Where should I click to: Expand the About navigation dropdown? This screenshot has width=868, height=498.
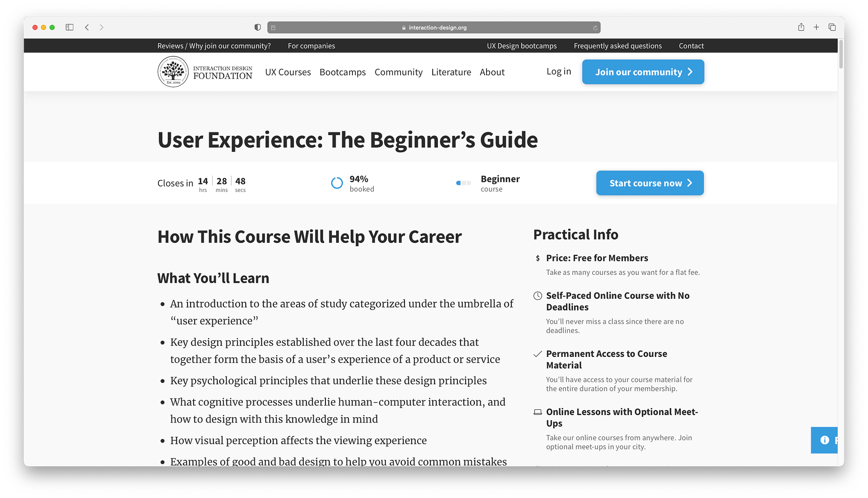491,72
